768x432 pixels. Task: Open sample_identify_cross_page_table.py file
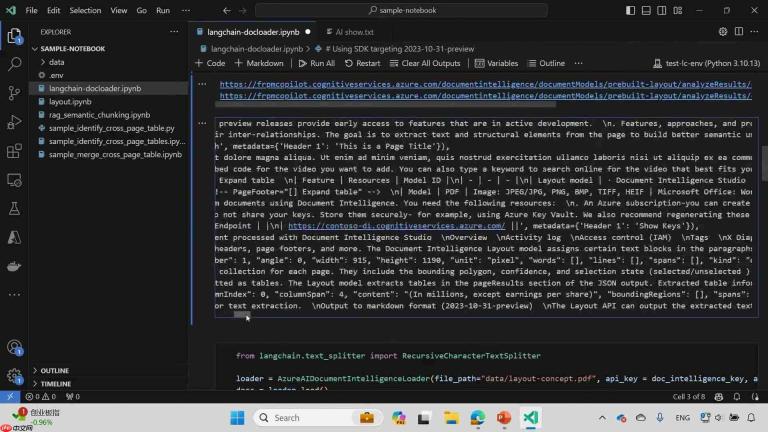(x=112, y=128)
